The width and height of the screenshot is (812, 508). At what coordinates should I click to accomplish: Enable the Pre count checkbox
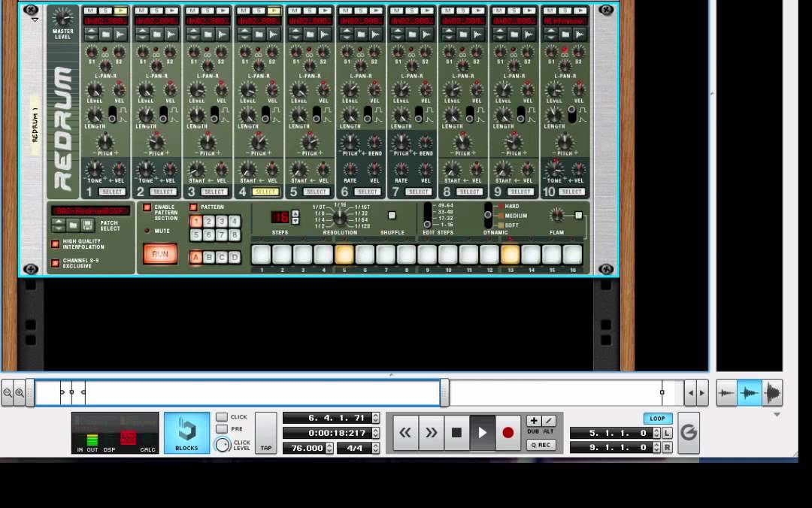click(x=222, y=429)
